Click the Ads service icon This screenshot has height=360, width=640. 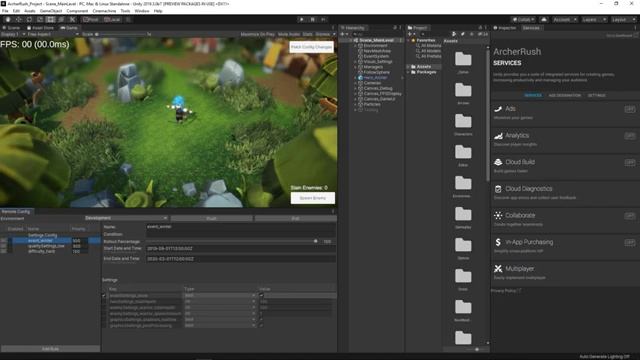point(498,109)
